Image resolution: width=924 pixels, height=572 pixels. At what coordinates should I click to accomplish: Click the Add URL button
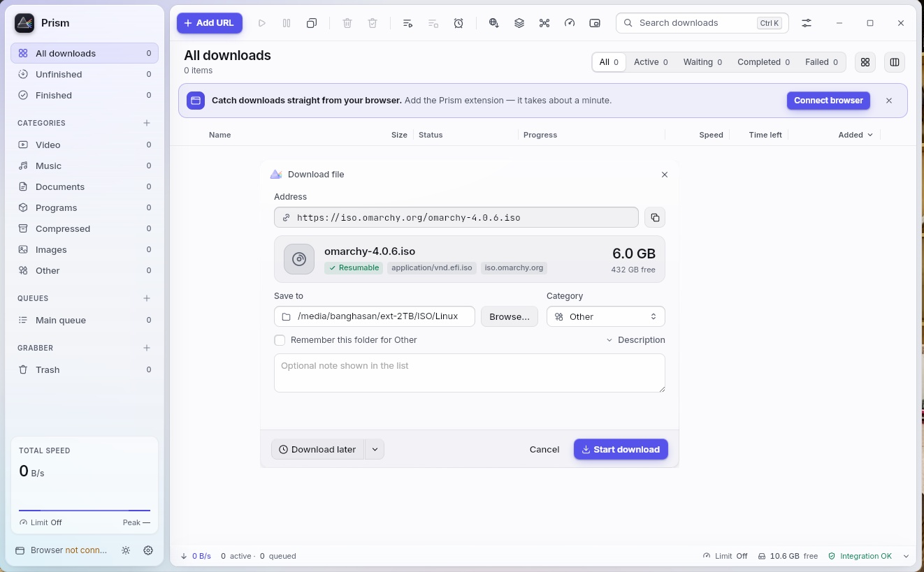click(x=210, y=23)
